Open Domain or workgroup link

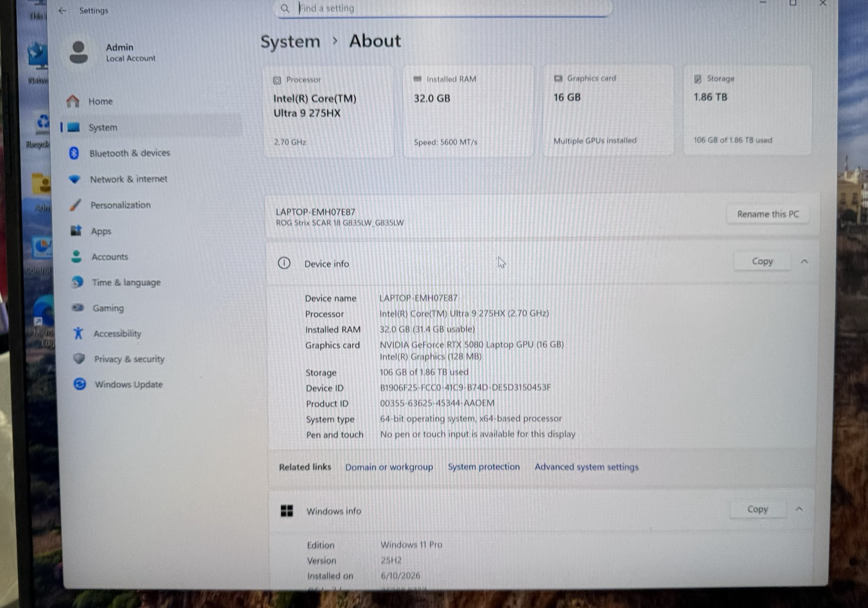(x=389, y=467)
